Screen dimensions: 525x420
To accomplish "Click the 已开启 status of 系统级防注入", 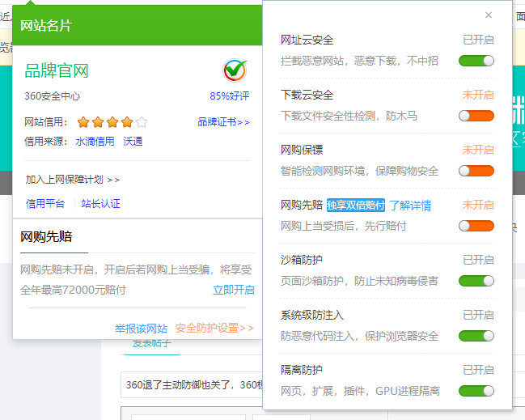I will [x=478, y=315].
